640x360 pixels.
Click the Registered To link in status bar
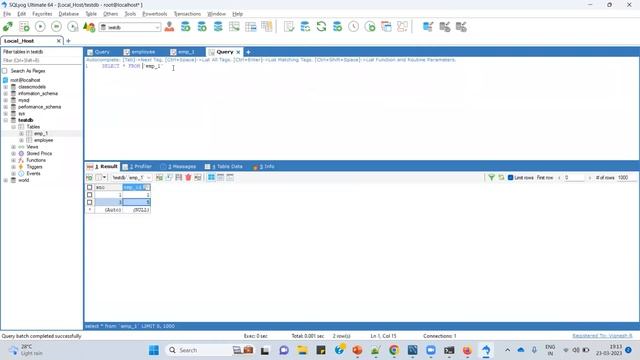pos(602,336)
